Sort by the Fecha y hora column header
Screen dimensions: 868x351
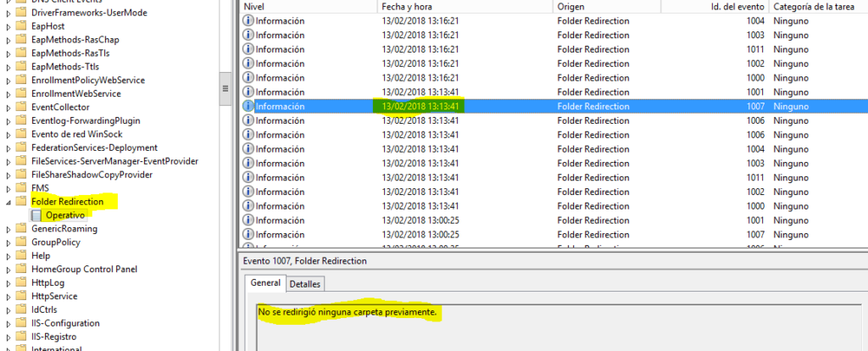coord(465,7)
